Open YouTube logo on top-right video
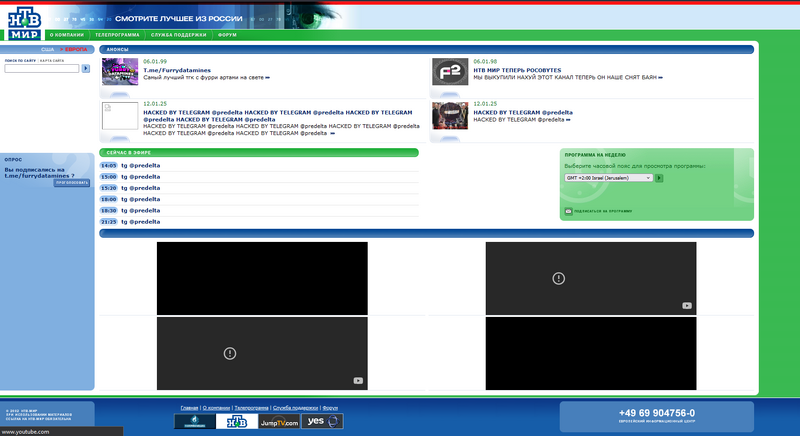 [x=687, y=305]
